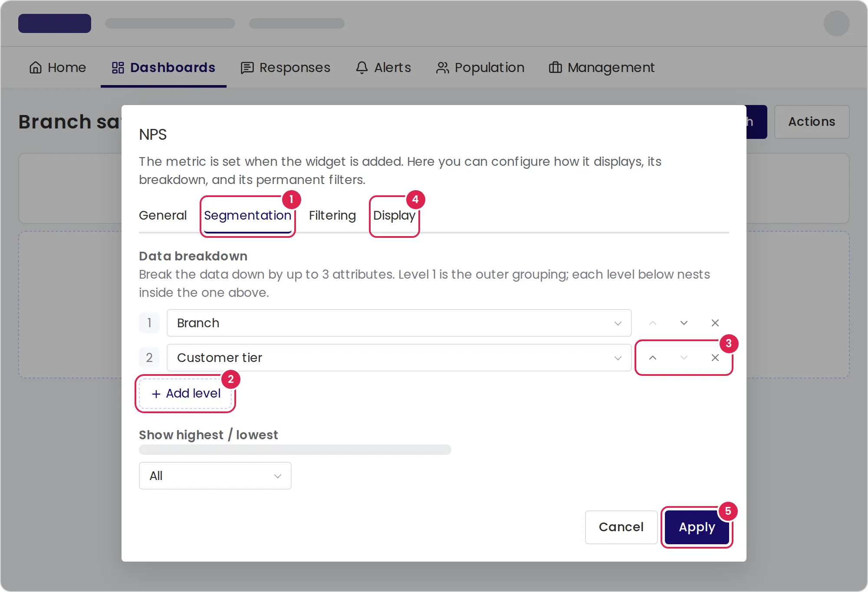Click the Alerts nav label

click(393, 68)
